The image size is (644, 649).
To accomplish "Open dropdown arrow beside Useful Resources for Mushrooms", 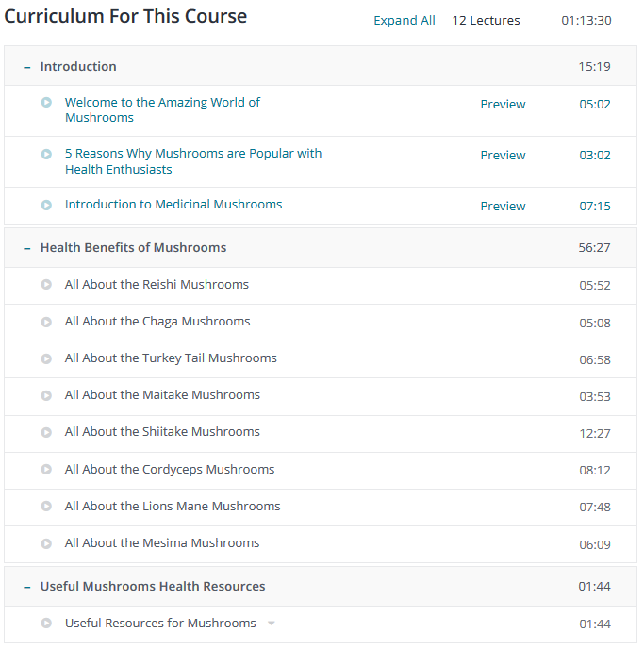I will pyautogui.click(x=271, y=624).
